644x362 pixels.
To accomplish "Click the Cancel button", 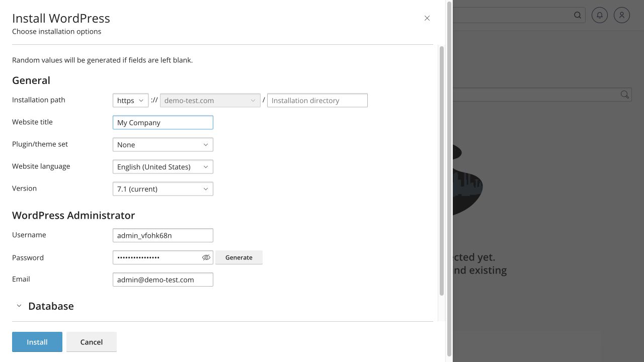I will [x=92, y=342].
